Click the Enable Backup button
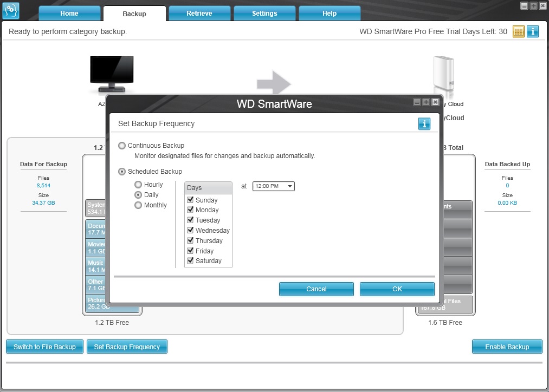 point(507,347)
